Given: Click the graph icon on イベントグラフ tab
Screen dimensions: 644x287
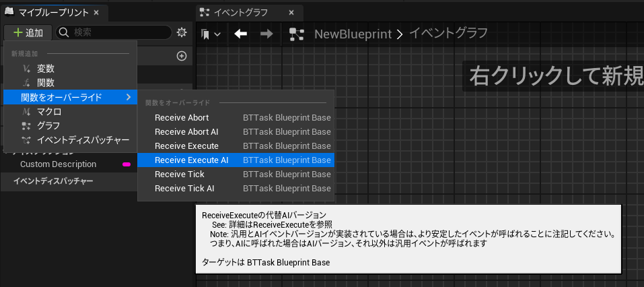Looking at the screenshot, I should [x=205, y=12].
